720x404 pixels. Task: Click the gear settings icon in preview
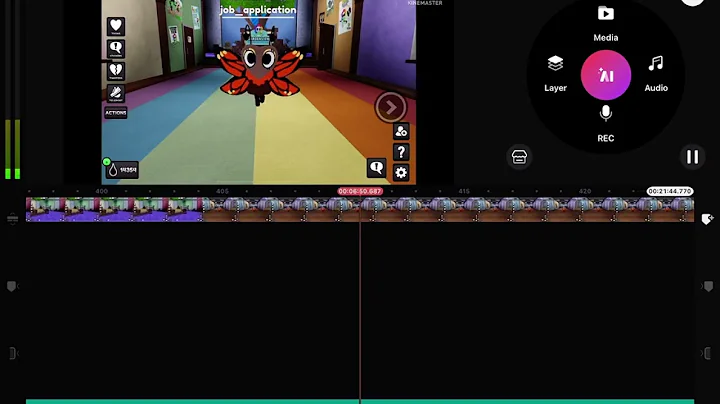pos(401,173)
